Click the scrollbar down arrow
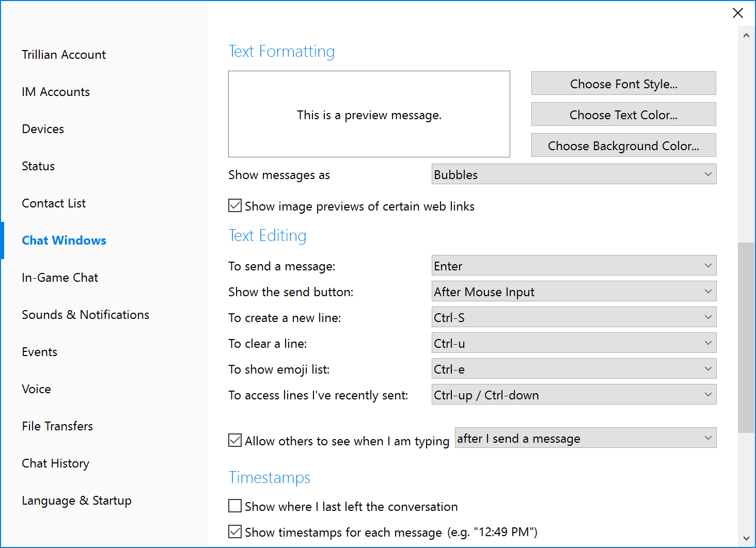 [746, 538]
